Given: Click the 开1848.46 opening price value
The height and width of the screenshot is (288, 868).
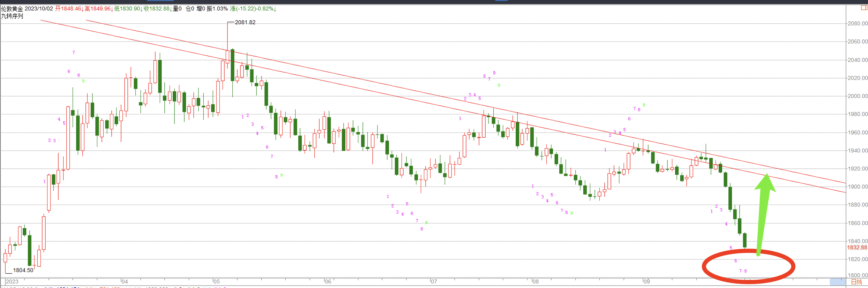Looking at the screenshot, I should point(69,9).
